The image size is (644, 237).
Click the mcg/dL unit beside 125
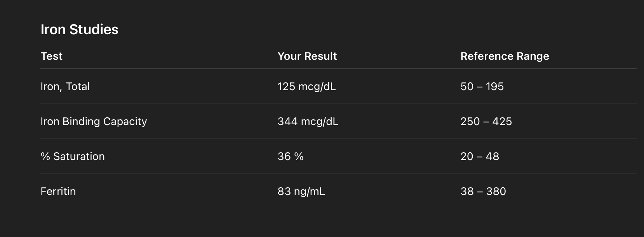coord(317,87)
